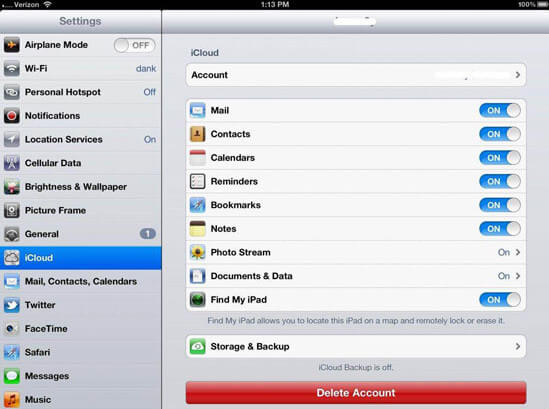Viewport: 549px width, 409px height.
Task: Turn off the Mail iCloud switch
Action: (x=500, y=110)
